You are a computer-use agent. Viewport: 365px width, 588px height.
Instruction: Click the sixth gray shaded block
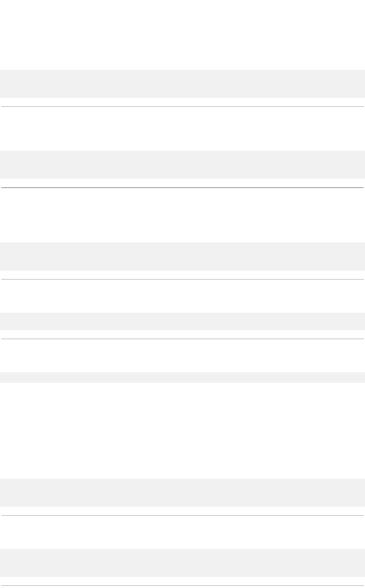point(182,493)
